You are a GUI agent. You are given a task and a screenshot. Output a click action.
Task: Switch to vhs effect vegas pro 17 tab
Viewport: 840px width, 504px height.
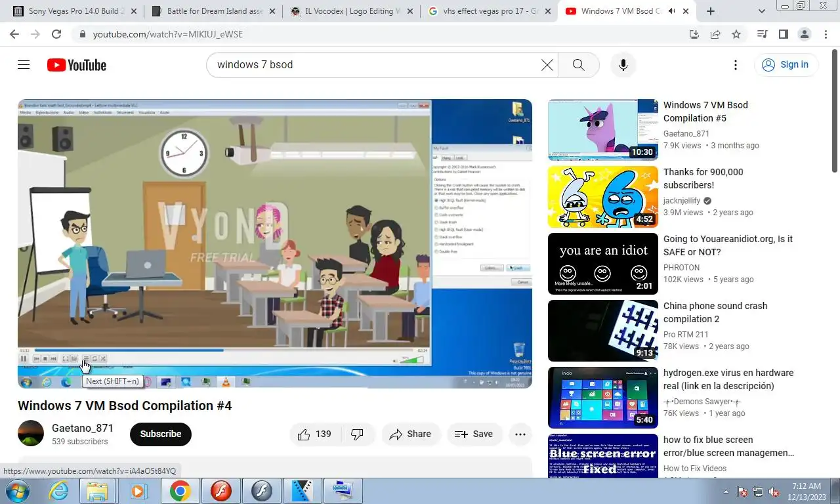point(490,11)
